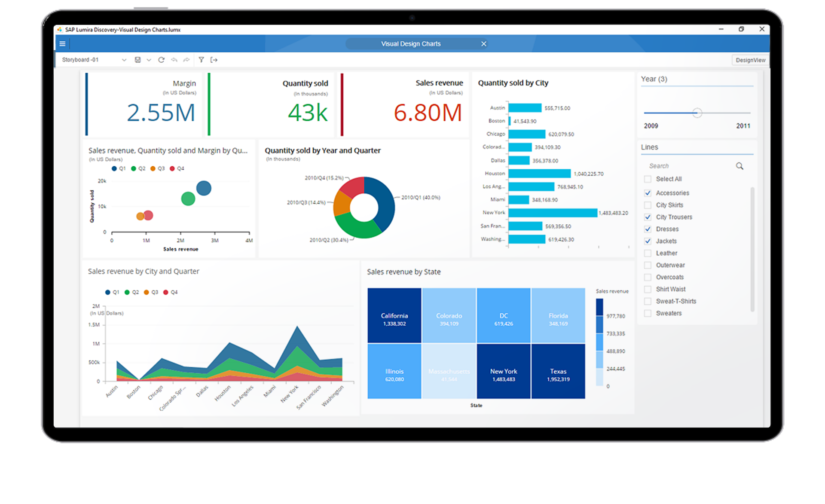Click the undo arrow icon
This screenshot has height=504, width=825.
point(174,60)
